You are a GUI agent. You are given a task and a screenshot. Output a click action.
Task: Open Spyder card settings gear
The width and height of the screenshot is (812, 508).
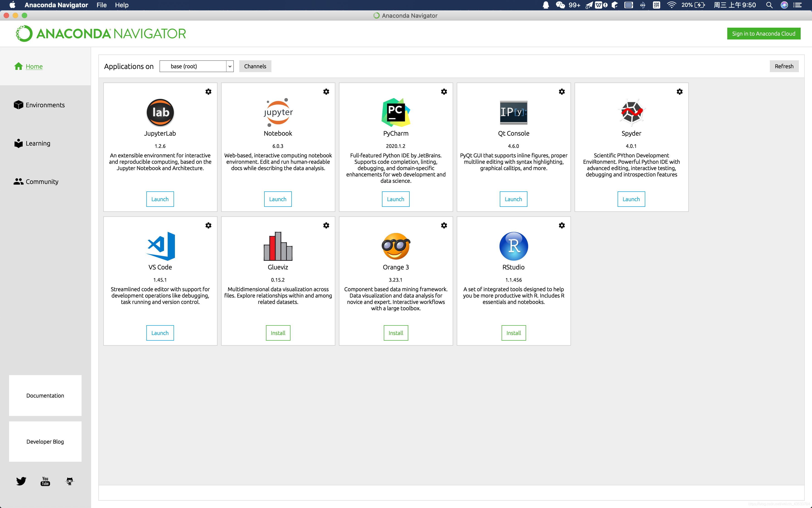coord(679,92)
